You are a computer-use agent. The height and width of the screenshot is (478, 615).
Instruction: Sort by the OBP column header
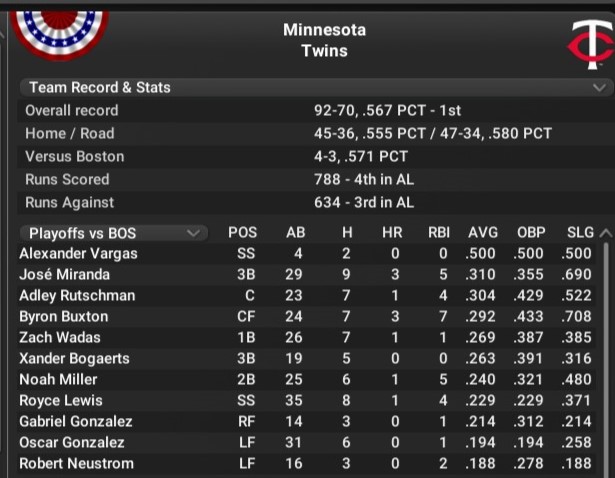point(531,233)
